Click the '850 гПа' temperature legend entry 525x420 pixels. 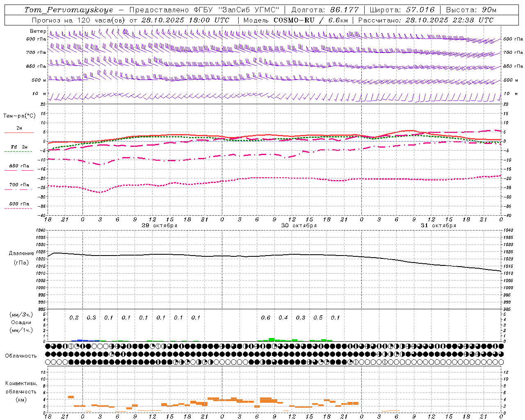(x=19, y=166)
